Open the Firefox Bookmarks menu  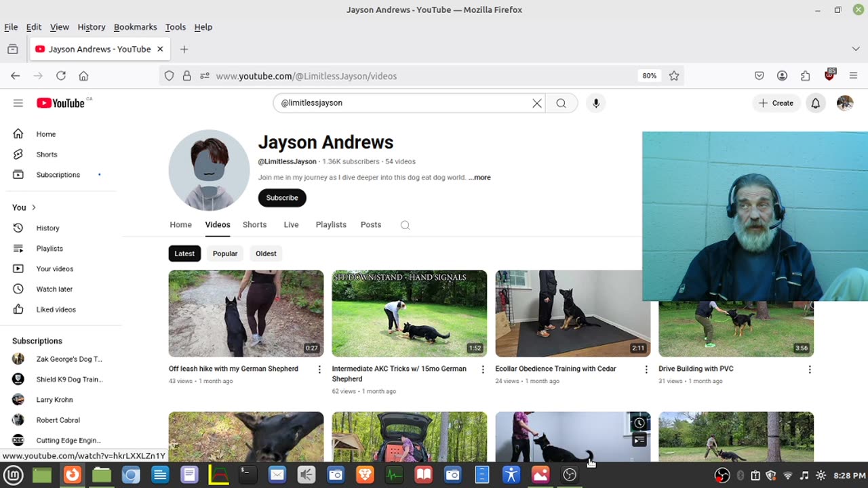point(135,27)
